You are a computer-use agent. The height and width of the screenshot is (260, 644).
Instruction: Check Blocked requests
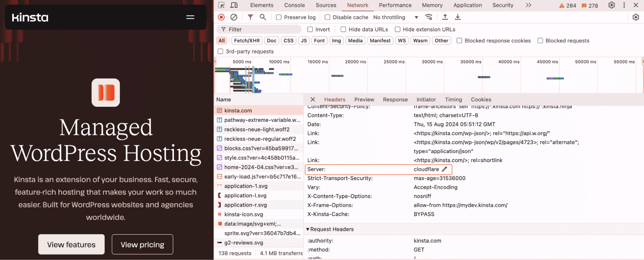click(540, 41)
